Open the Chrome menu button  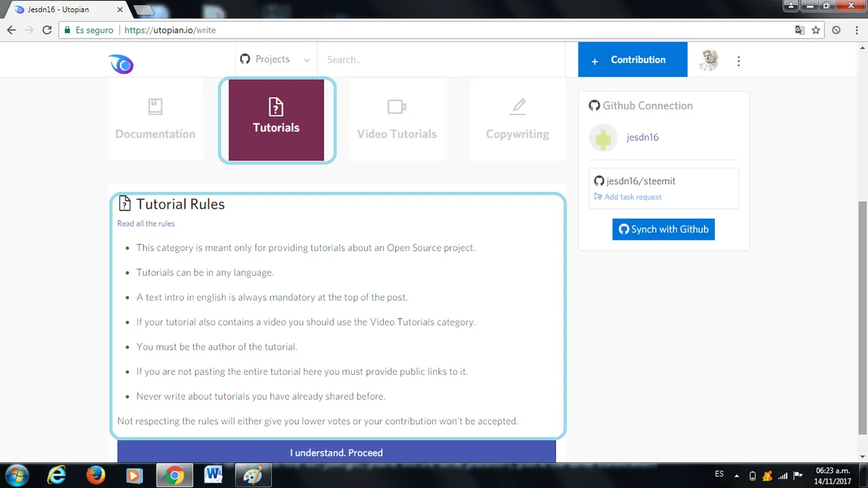coord(855,30)
